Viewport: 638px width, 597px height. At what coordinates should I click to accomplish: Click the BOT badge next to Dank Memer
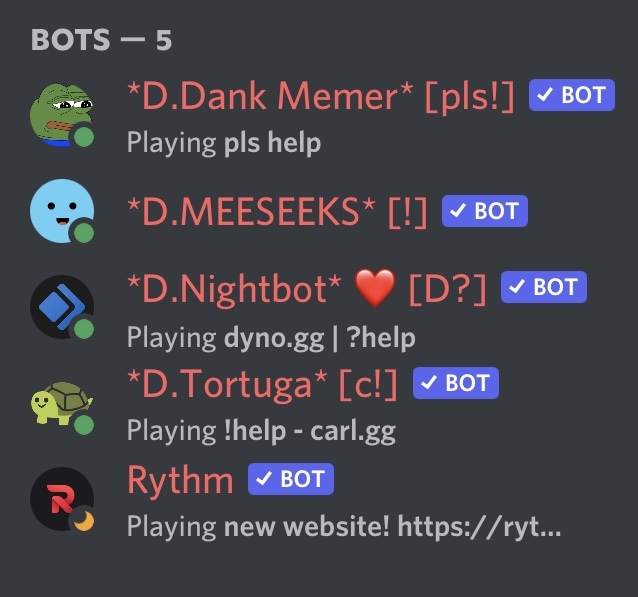(572, 95)
